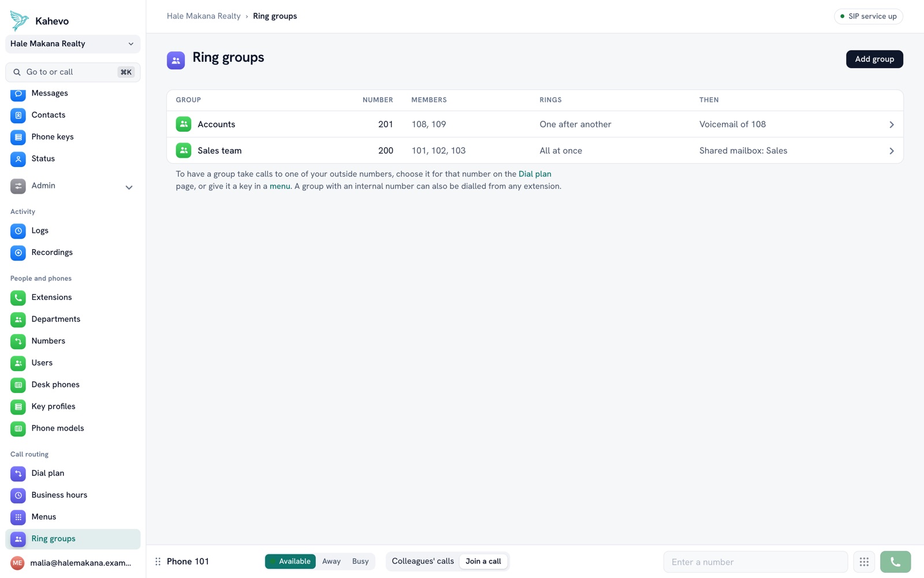The width and height of the screenshot is (924, 578).
Task: Open the Menus grid icon
Action: [x=18, y=517]
